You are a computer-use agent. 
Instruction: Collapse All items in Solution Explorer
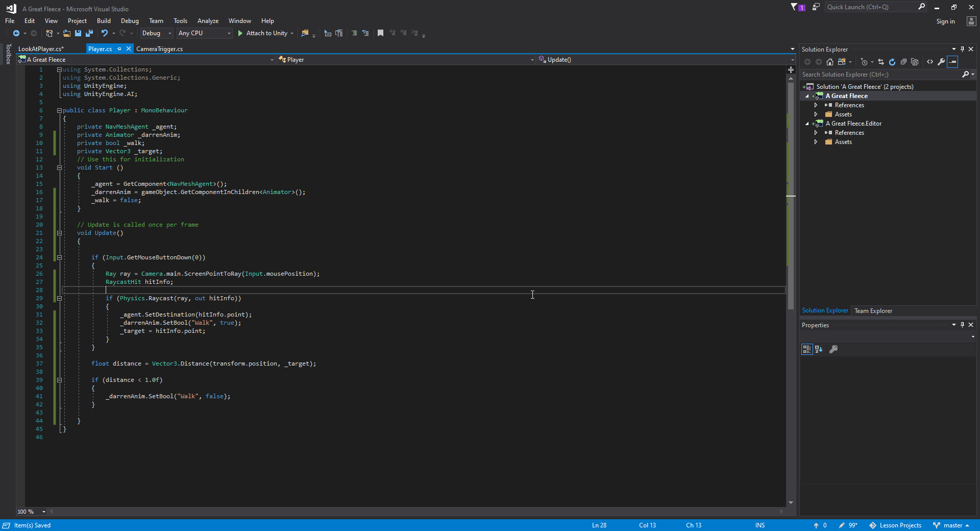904,62
